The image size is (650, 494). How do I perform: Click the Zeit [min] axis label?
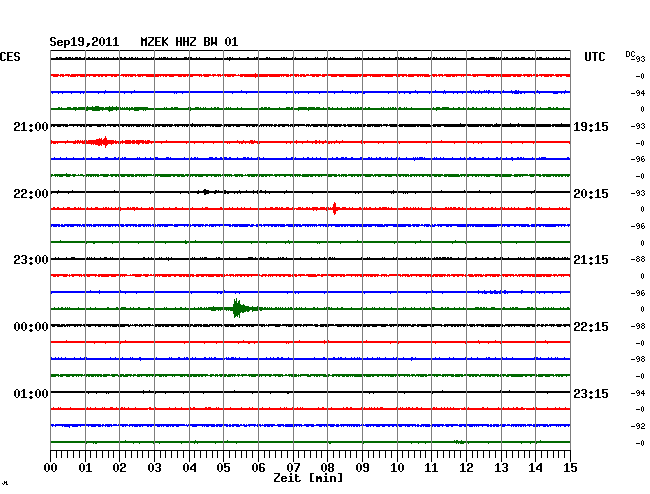point(308,479)
